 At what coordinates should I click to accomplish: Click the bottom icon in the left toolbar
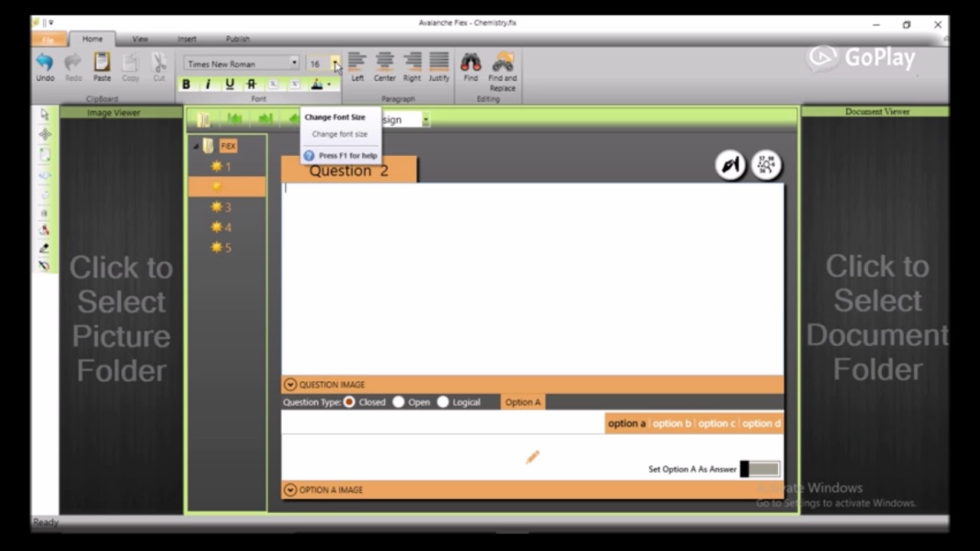coord(44,266)
